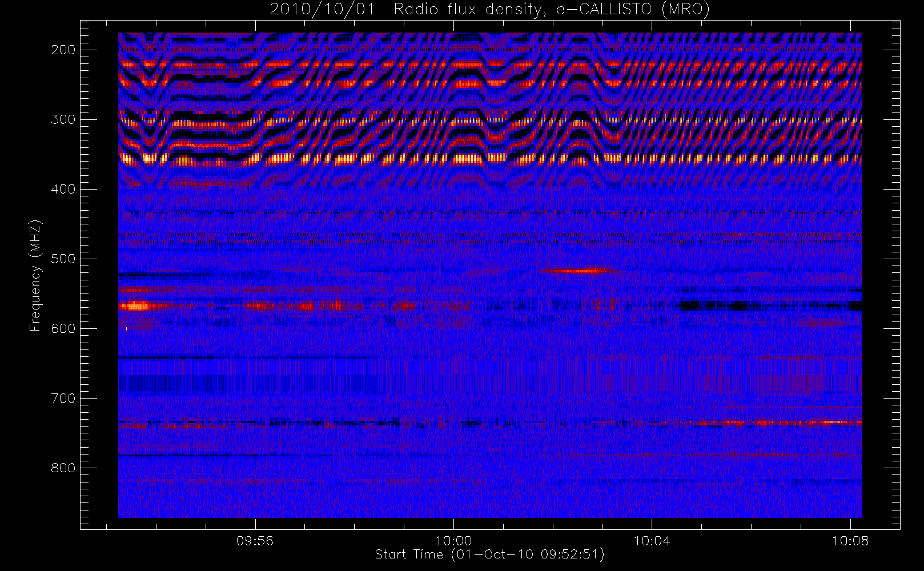
Task: Click the 'Start Time (01-Oct-10 09:52:51)' label
Action: [x=489, y=554]
